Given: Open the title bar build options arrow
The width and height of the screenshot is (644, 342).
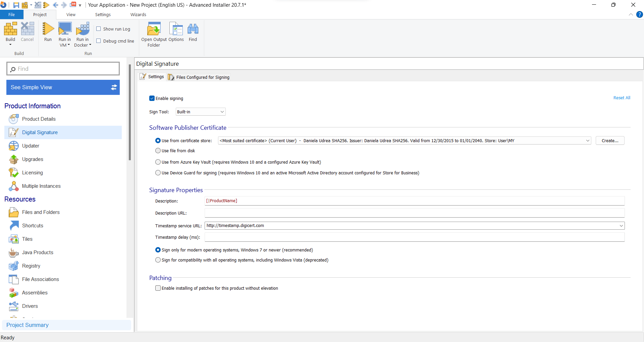Looking at the screenshot, I should (31, 5).
